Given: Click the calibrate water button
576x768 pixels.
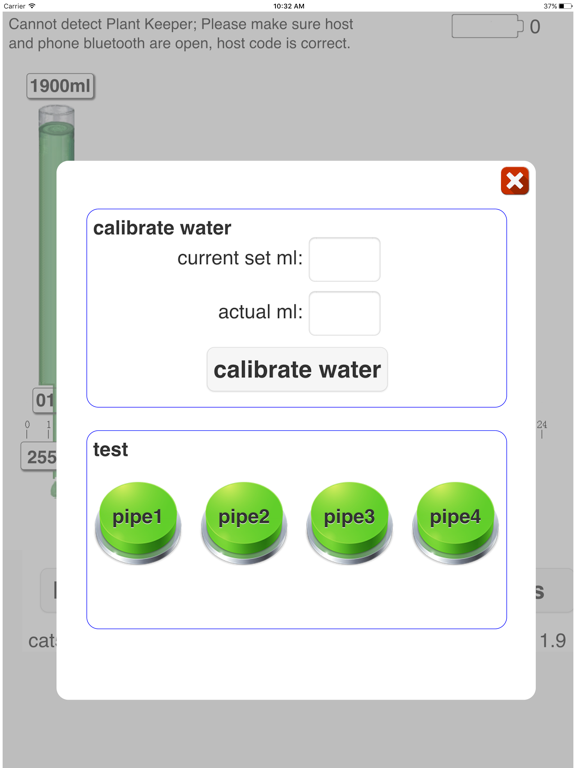Looking at the screenshot, I should pos(297,370).
